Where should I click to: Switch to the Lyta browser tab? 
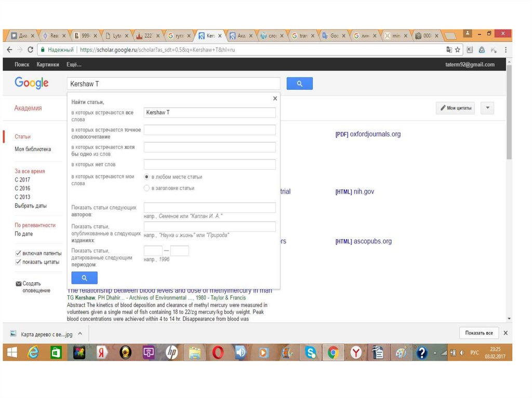point(116,36)
